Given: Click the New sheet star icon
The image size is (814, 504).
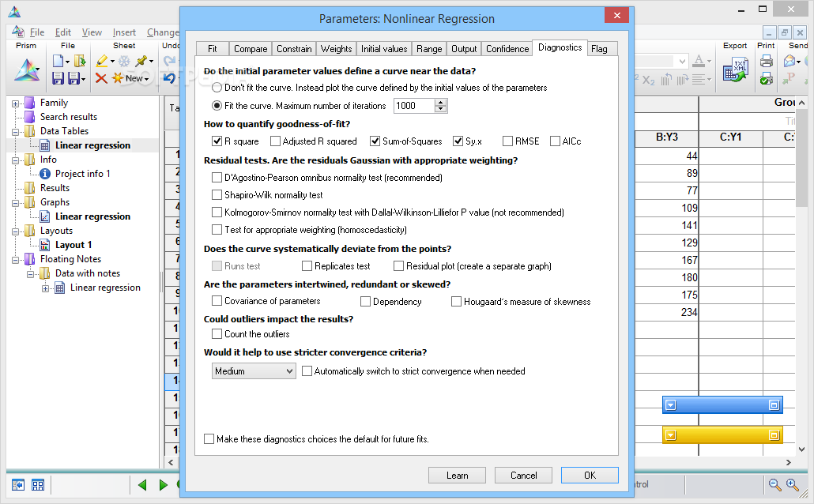Looking at the screenshot, I should pos(118,78).
